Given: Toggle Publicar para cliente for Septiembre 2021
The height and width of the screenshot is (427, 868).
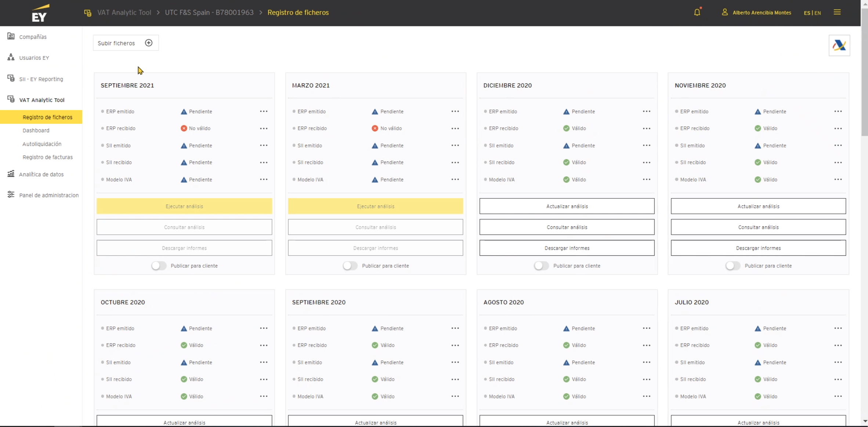Looking at the screenshot, I should tap(159, 266).
